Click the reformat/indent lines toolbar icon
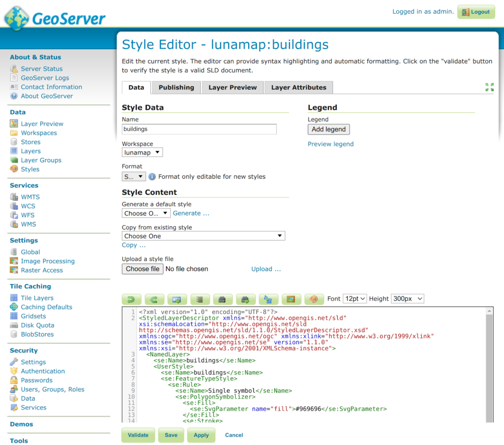The height and width of the screenshot is (445, 504). tap(200, 299)
